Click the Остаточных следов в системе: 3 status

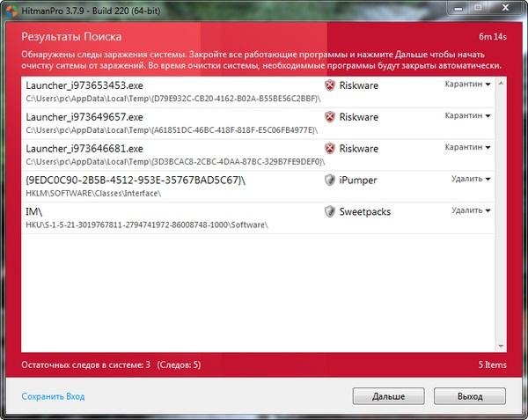pyautogui.click(x=86, y=365)
